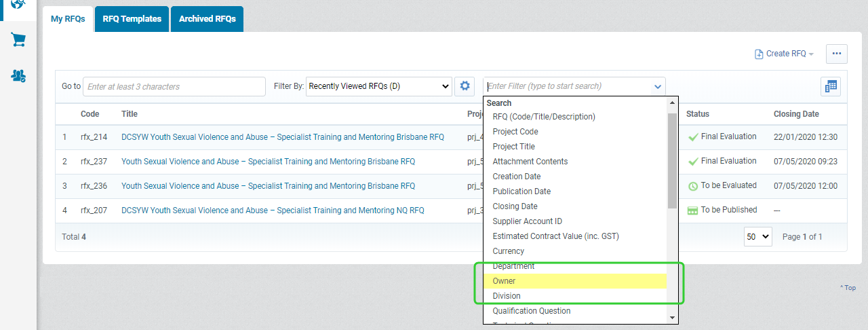This screenshot has width=868, height=330.
Task: Open the three-dots more options button
Action: click(x=836, y=54)
